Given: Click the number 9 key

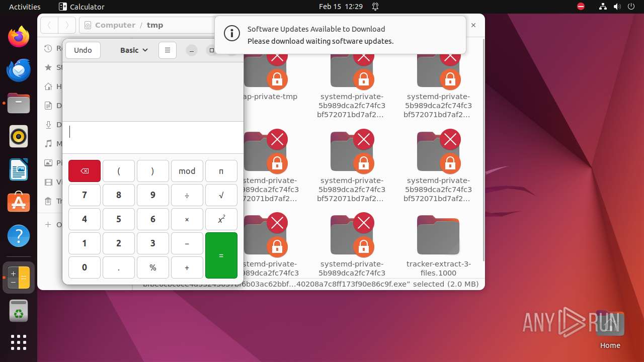Looking at the screenshot, I should 153,195.
